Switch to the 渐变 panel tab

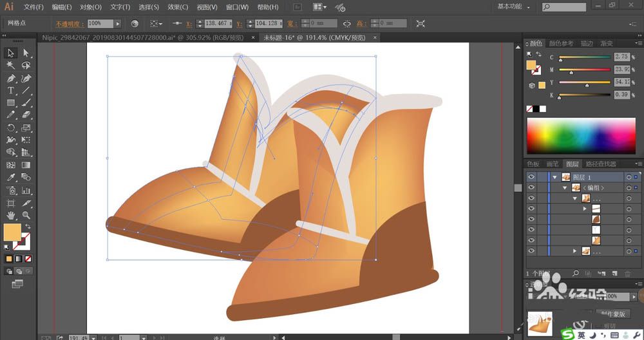pyautogui.click(x=606, y=44)
